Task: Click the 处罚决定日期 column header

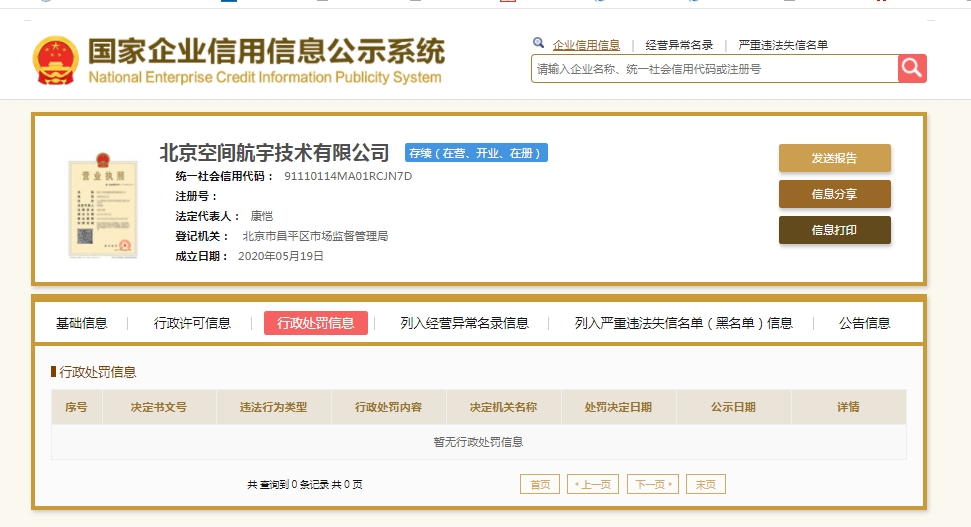Action: pyautogui.click(x=618, y=407)
